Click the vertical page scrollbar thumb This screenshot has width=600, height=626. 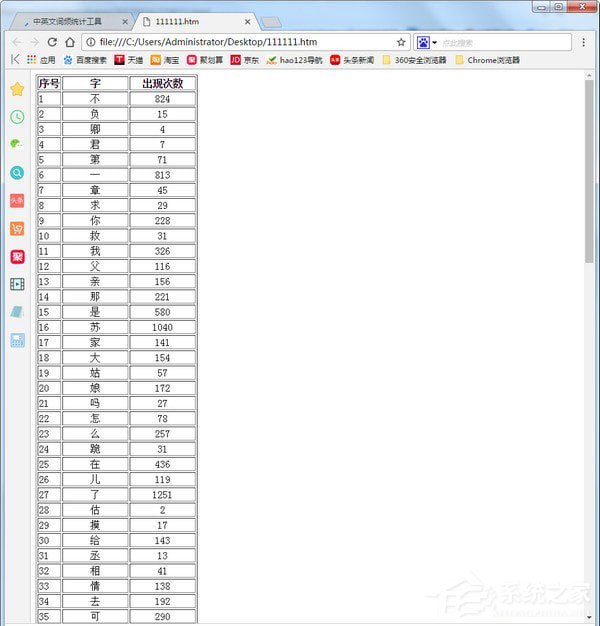pyautogui.click(x=589, y=170)
